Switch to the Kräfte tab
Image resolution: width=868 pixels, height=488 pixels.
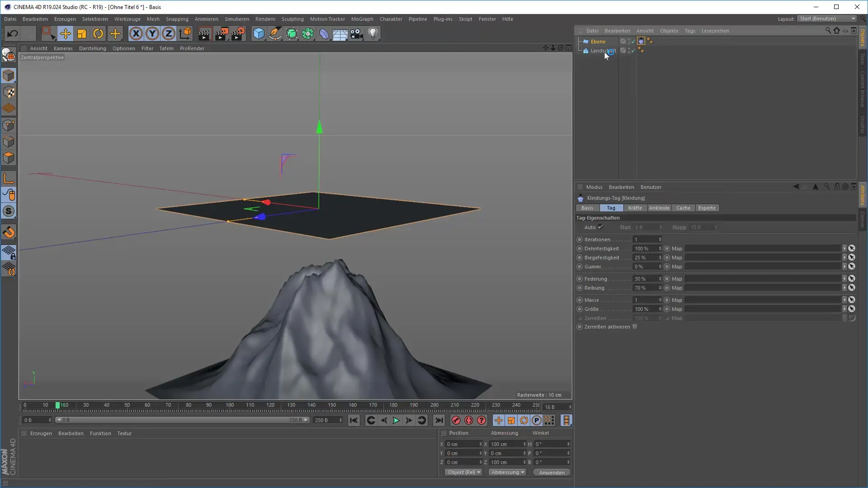point(635,208)
